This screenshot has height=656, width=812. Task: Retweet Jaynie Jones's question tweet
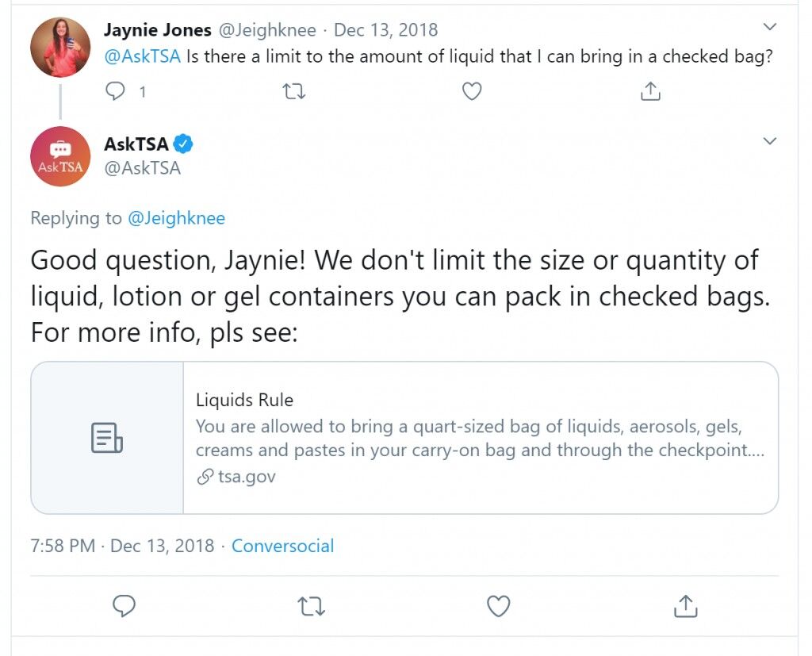(x=293, y=92)
